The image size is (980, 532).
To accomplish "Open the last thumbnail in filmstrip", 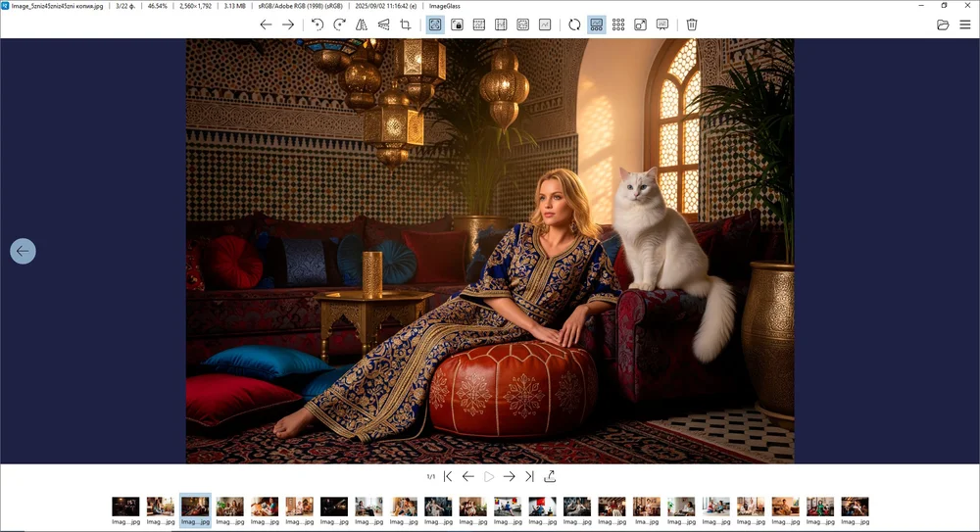I will tap(855, 507).
